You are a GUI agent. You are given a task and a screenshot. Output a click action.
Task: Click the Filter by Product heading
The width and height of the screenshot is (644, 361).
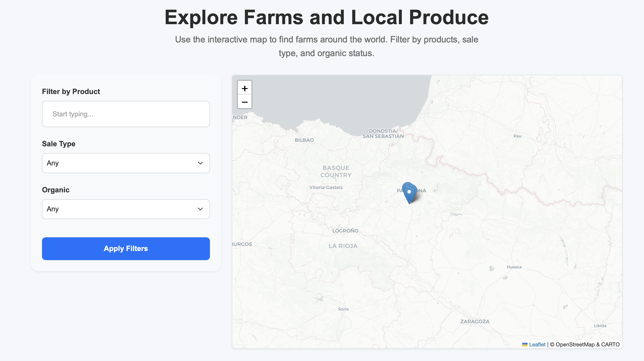tap(71, 92)
